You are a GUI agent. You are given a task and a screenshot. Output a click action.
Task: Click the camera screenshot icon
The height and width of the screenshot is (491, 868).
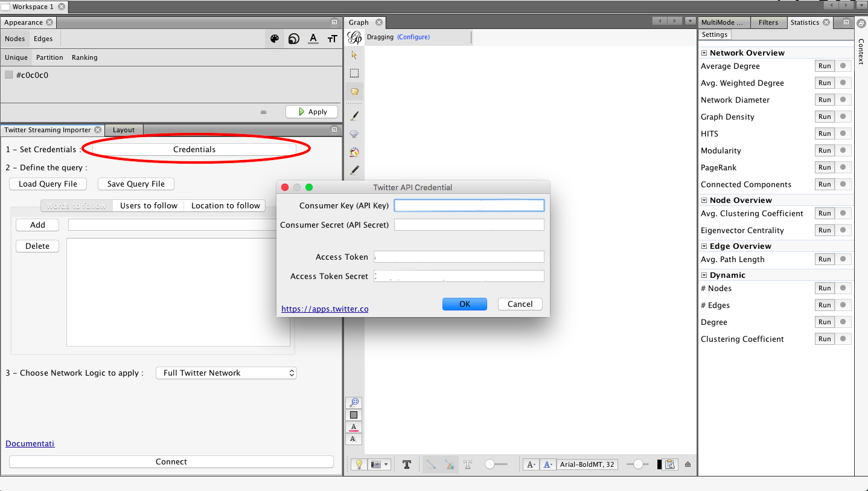pos(376,464)
